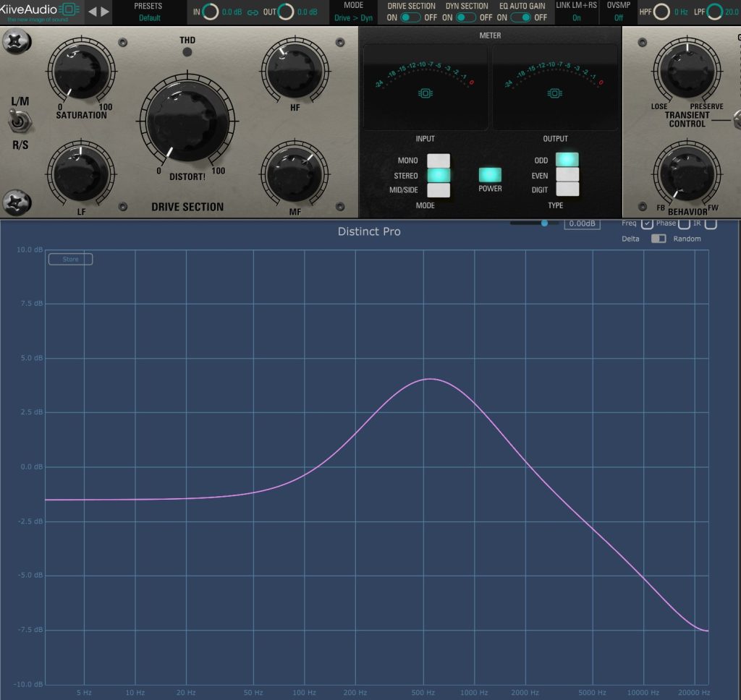Open the OVSMP oversampling selector
Viewport: 741px width, 700px height.
tap(619, 17)
